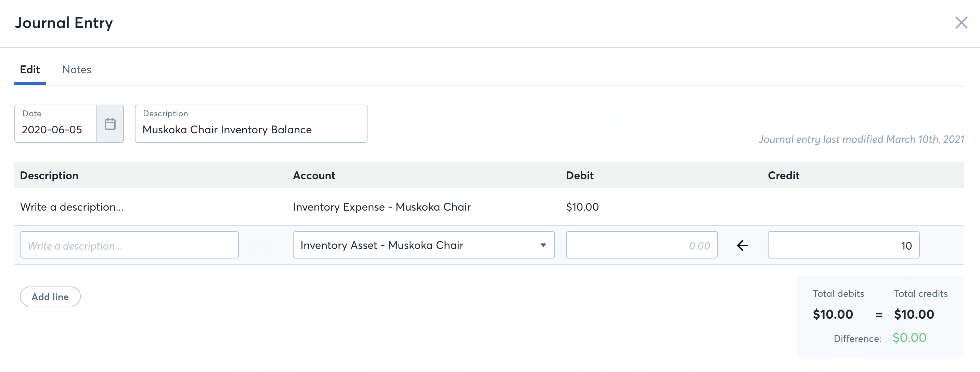The image size is (980, 372).
Task: Expand the Inventory Asset account dropdown arrow
Action: pyautogui.click(x=543, y=245)
